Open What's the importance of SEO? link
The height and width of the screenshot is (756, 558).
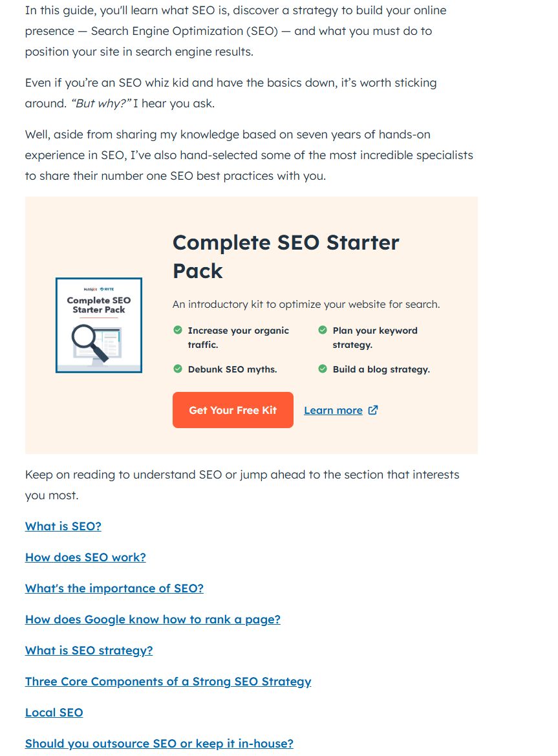(114, 589)
